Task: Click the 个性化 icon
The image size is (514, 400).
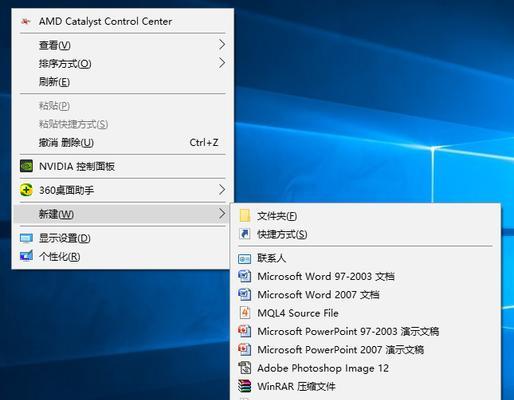Action: 26,256
